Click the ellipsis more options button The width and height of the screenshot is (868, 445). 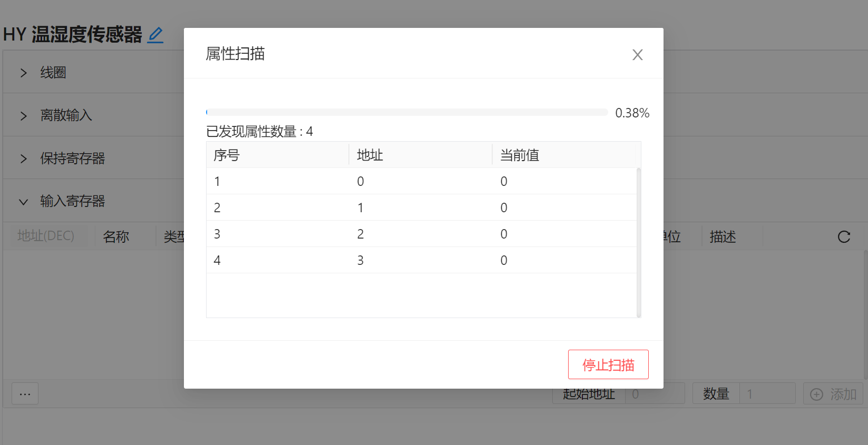(x=25, y=393)
